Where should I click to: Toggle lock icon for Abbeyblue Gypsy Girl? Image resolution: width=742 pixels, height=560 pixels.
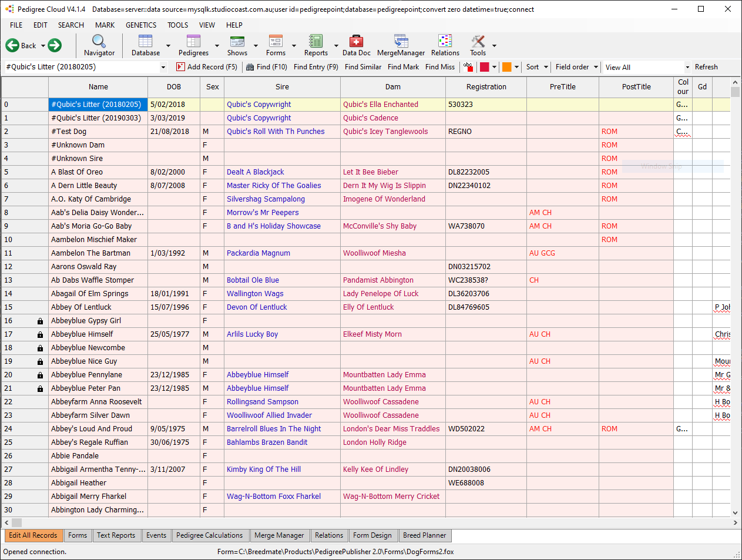[40, 321]
